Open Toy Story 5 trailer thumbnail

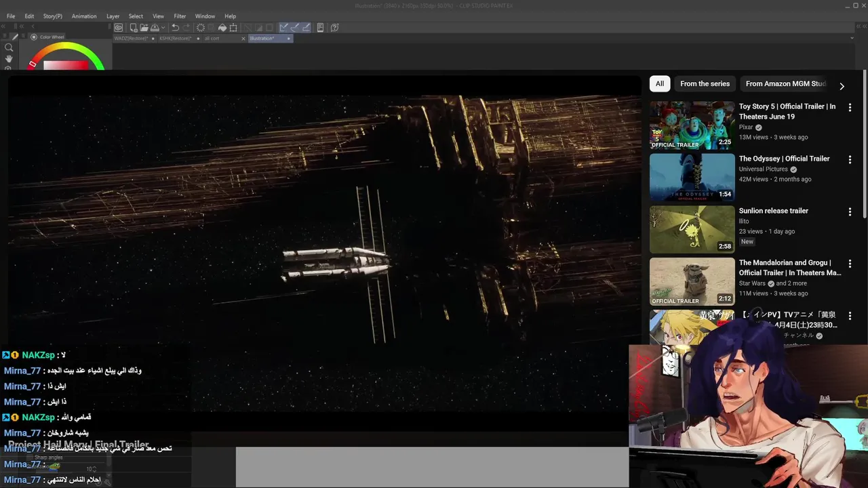coord(692,125)
